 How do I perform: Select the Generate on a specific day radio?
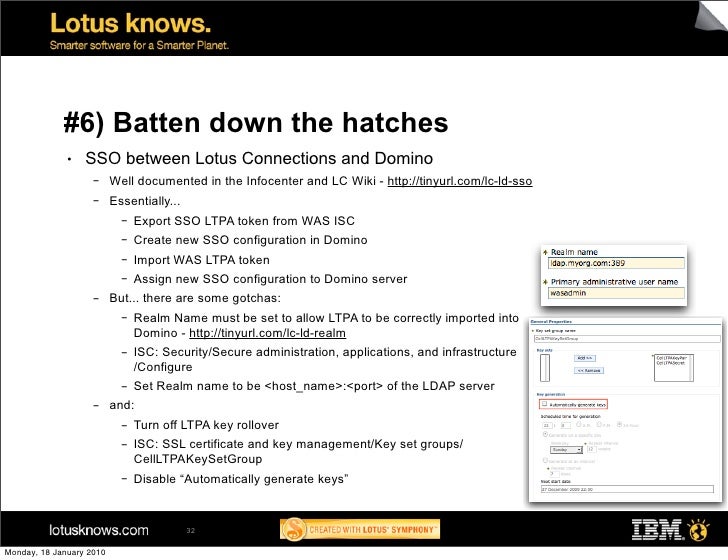545,434
